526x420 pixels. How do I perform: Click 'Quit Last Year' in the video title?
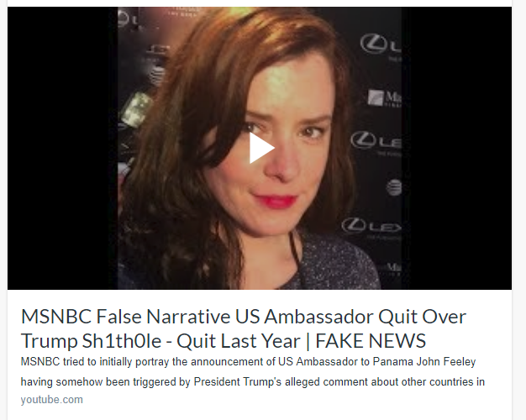[x=239, y=341]
